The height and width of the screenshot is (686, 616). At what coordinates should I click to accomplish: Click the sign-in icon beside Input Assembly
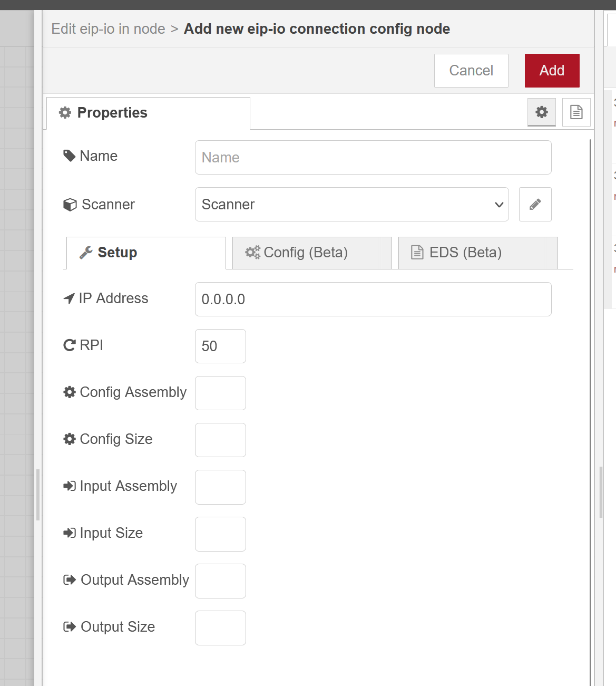pos(70,486)
